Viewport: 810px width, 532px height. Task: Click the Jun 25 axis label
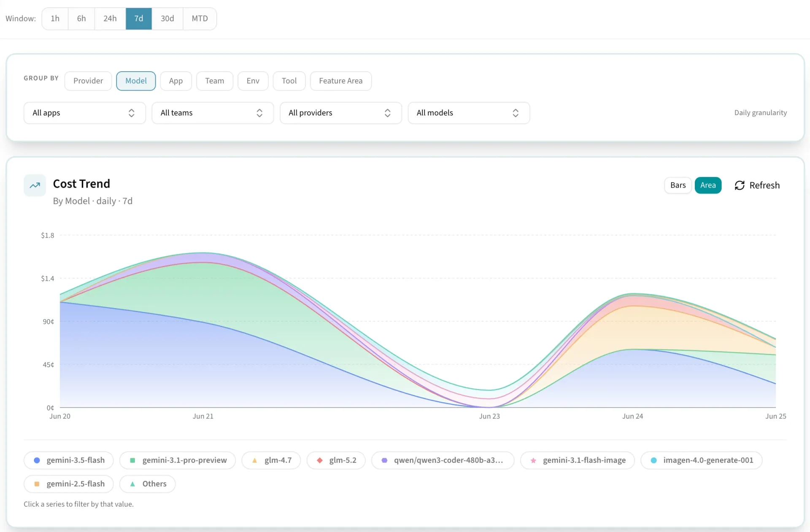click(x=776, y=416)
